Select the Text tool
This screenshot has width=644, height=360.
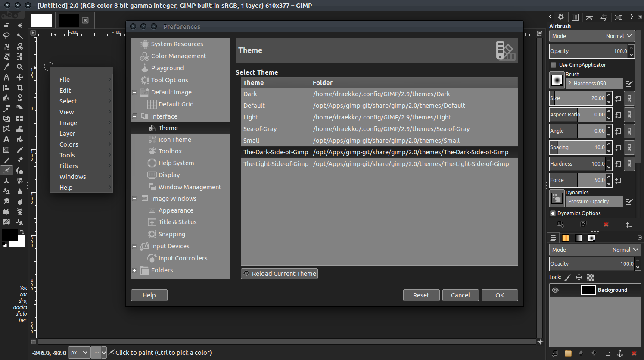point(6,139)
